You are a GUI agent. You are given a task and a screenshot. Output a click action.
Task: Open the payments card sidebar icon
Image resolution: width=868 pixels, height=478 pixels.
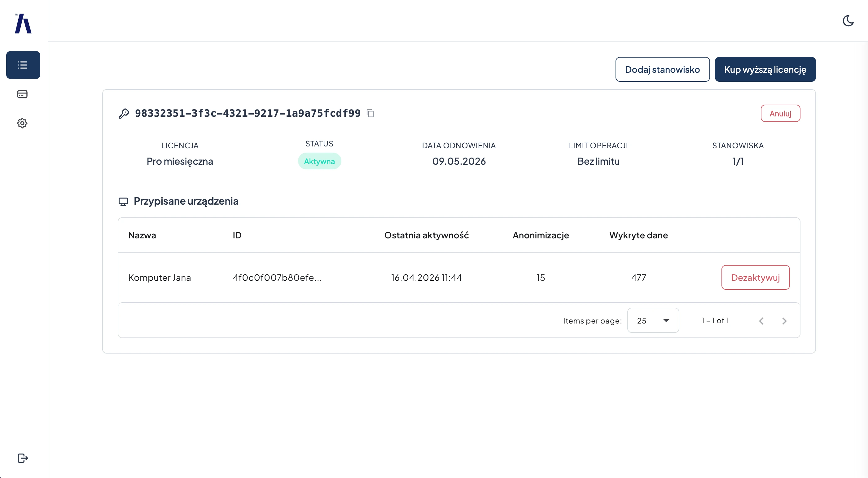click(22, 94)
